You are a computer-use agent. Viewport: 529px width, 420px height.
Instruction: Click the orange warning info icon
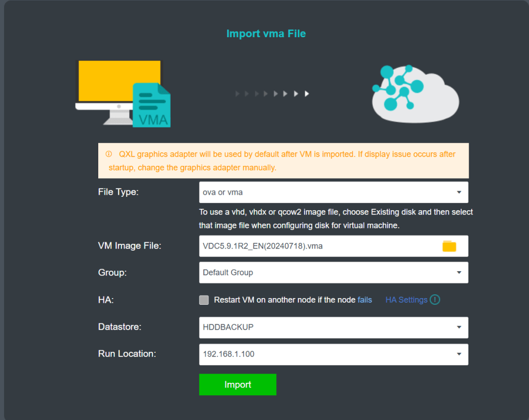pos(109,154)
